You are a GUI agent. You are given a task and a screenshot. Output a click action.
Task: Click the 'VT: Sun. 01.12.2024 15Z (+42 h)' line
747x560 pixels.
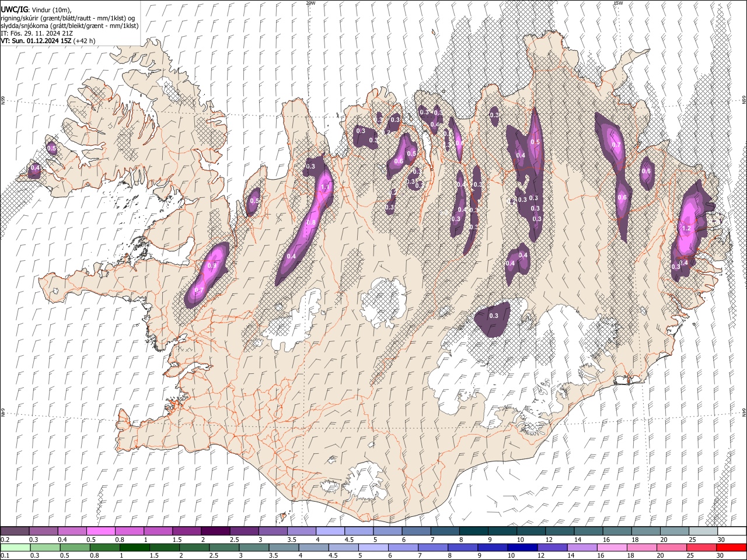click(48, 41)
